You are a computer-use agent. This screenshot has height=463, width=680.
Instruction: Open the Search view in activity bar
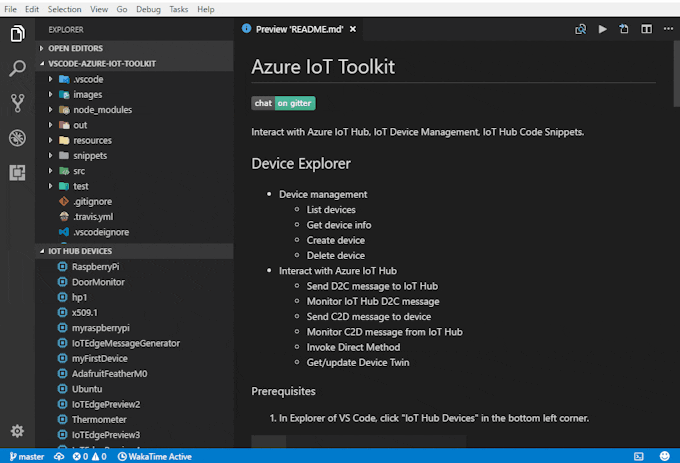click(x=17, y=68)
